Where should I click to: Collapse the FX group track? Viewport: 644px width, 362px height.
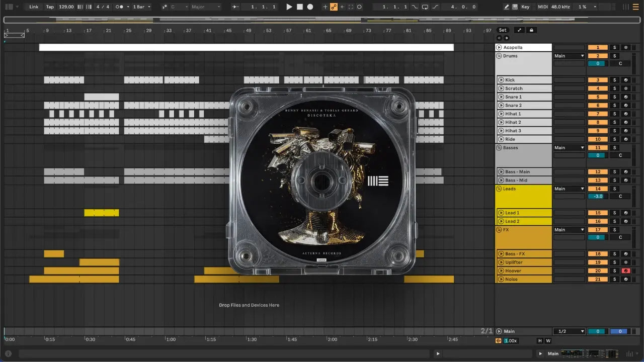[x=499, y=230]
